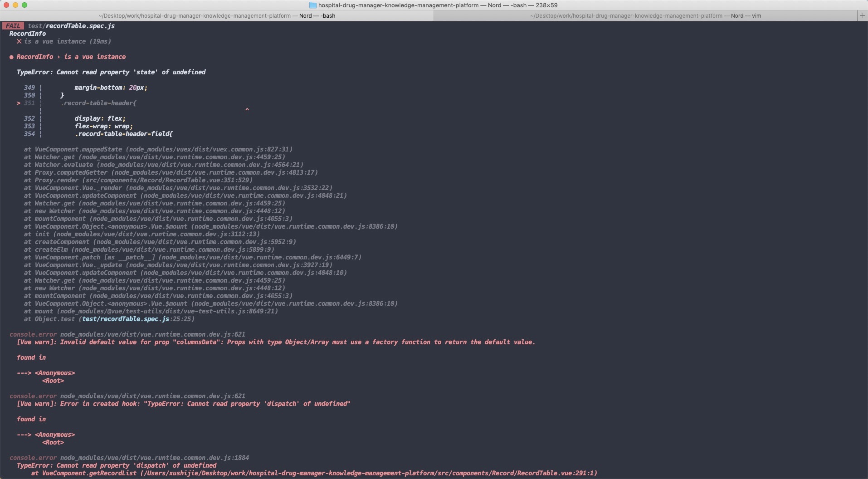Click test/recordTable.spec.js link in stack trace
Viewport: 868px width, 479px height.
tap(125, 319)
